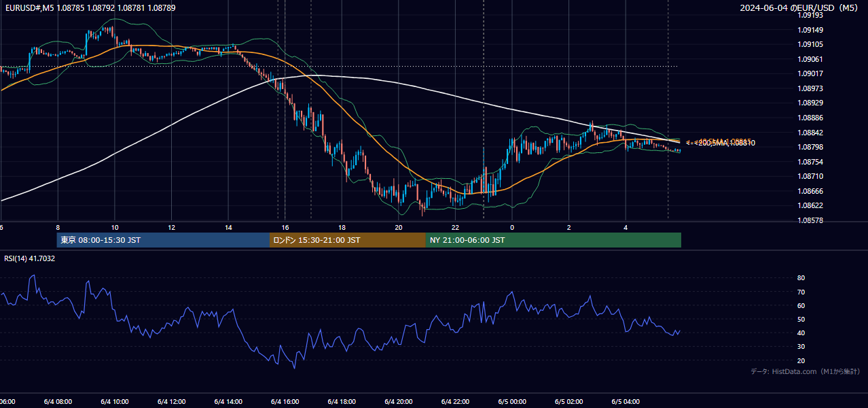Click the 200,SMA,1.08810 moving average label
The height and width of the screenshot is (408, 868).
[x=726, y=143]
